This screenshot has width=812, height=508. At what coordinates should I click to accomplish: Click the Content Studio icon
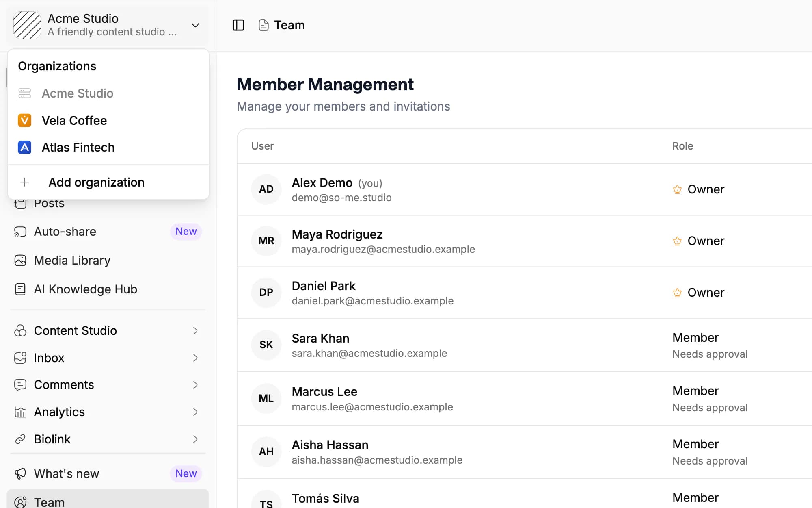20,331
